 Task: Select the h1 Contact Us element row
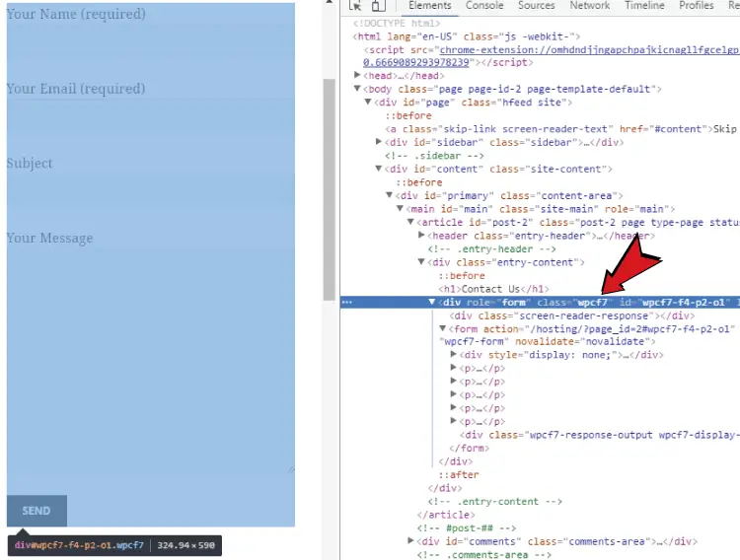493,289
